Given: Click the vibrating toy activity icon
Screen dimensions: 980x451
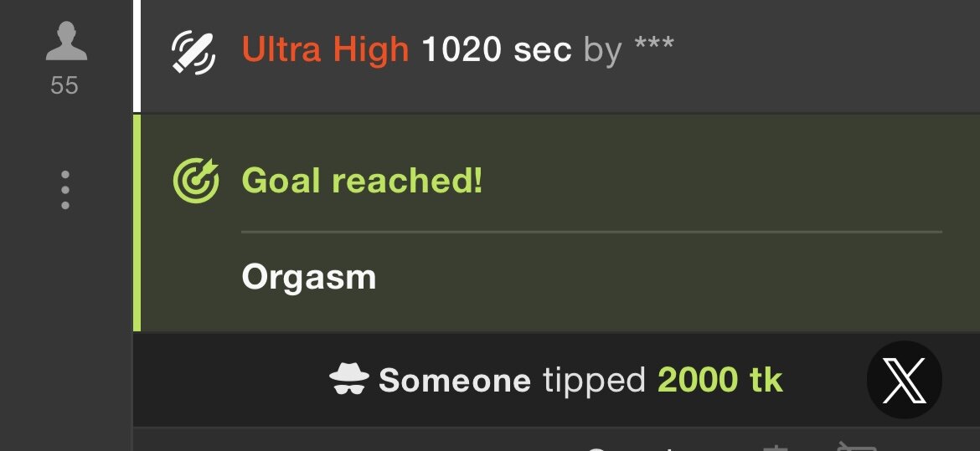Looking at the screenshot, I should pyautogui.click(x=193, y=53).
